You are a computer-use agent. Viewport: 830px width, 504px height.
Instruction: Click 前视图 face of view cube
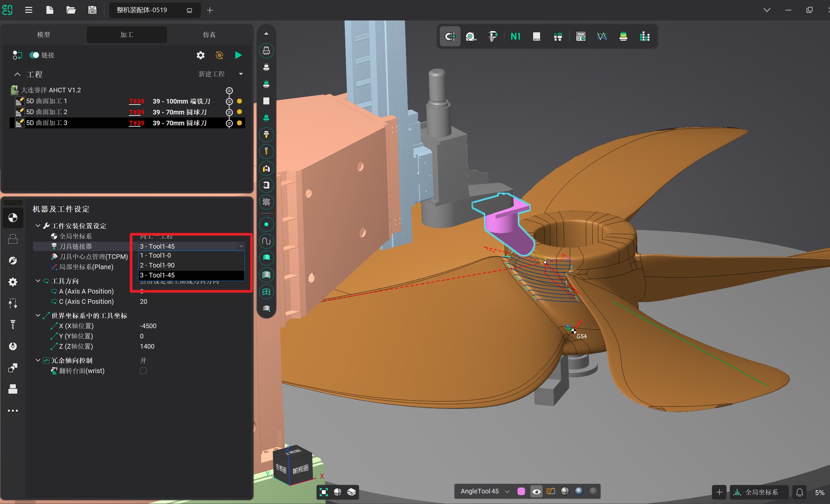(300, 470)
